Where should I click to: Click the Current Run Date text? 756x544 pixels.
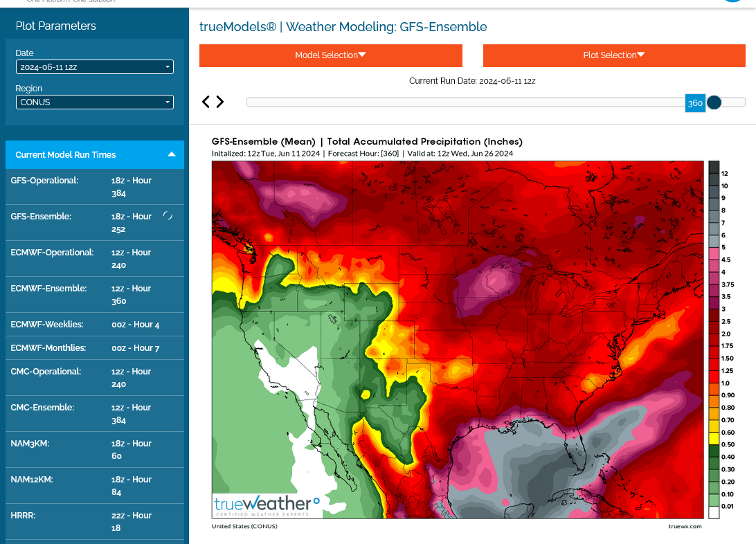pyautogui.click(x=472, y=81)
